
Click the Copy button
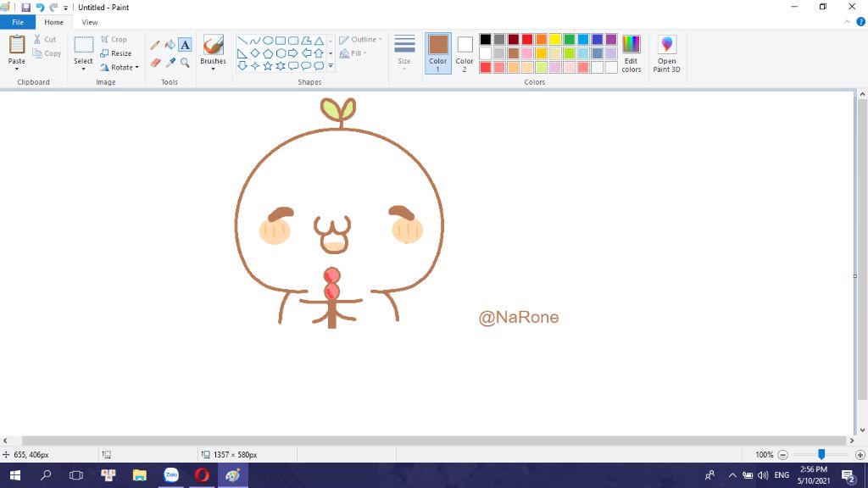(x=47, y=53)
